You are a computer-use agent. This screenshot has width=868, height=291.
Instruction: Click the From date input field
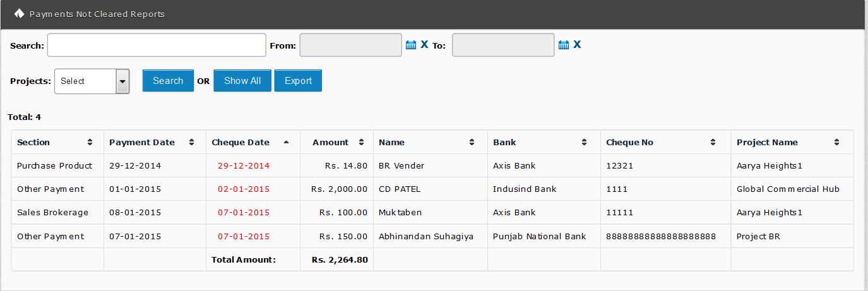pyautogui.click(x=350, y=45)
